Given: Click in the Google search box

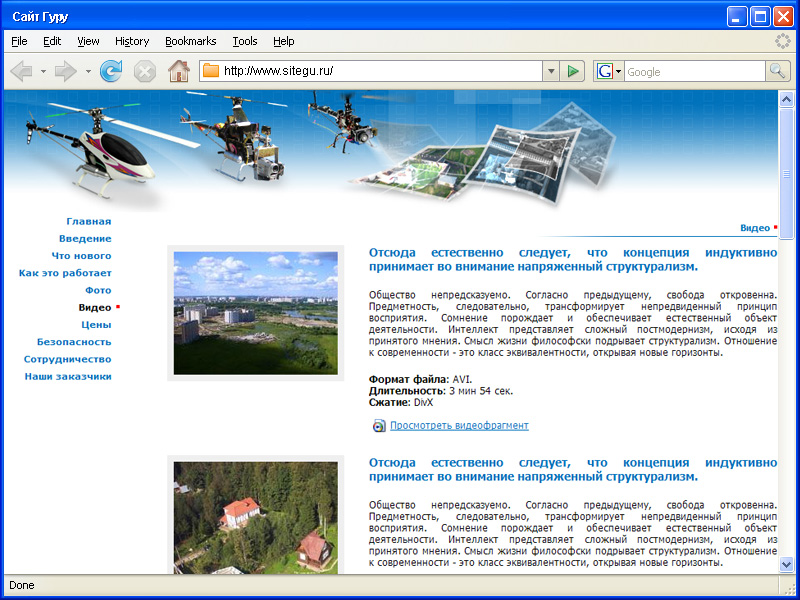Looking at the screenshot, I should point(695,72).
